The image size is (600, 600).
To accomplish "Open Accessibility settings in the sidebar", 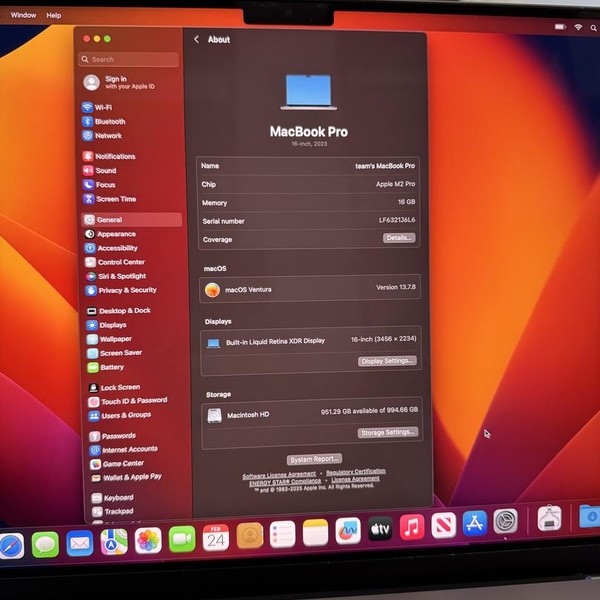I will click(x=111, y=248).
